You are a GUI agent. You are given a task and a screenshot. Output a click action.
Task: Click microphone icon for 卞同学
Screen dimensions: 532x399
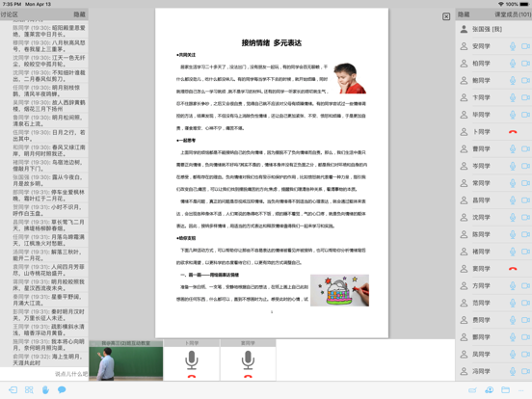click(513, 97)
